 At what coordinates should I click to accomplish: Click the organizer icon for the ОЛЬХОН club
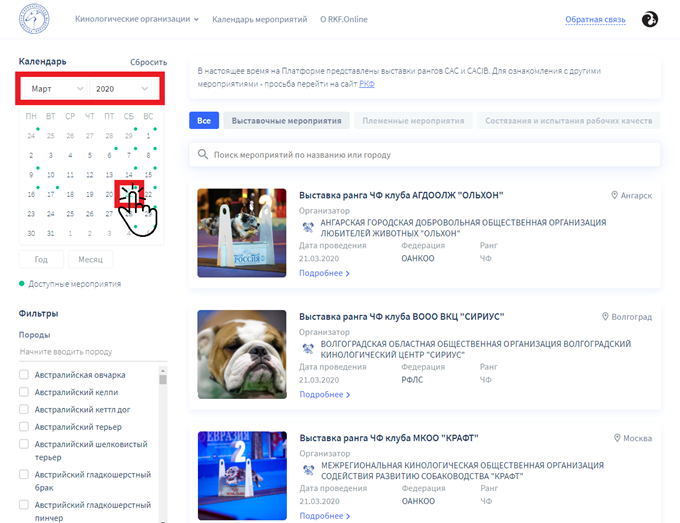point(307,227)
